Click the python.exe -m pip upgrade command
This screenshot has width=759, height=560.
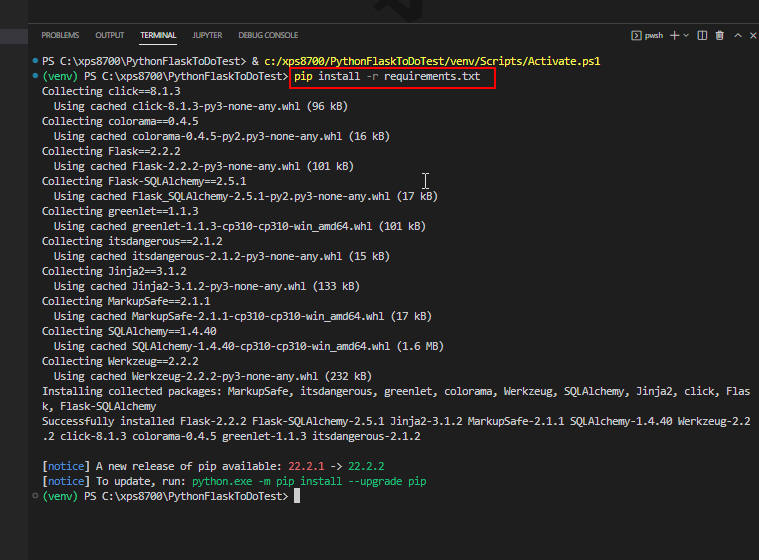[x=309, y=482]
